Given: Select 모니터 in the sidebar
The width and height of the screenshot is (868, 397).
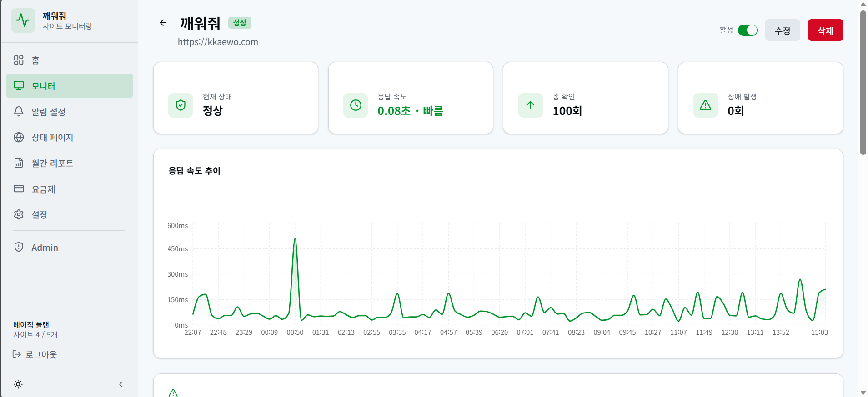Looking at the screenshot, I should tap(70, 86).
